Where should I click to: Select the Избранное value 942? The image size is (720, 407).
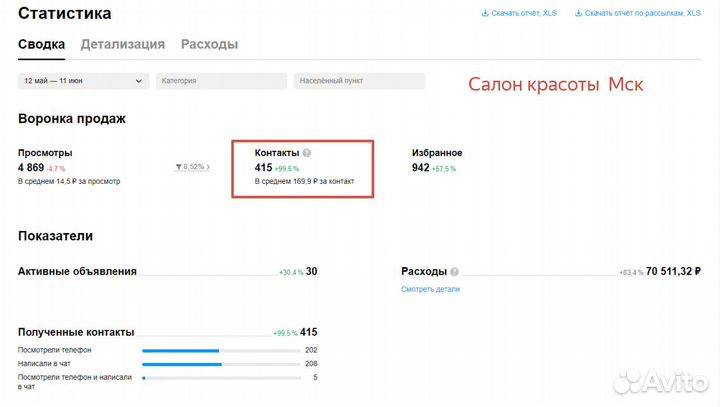tap(421, 168)
